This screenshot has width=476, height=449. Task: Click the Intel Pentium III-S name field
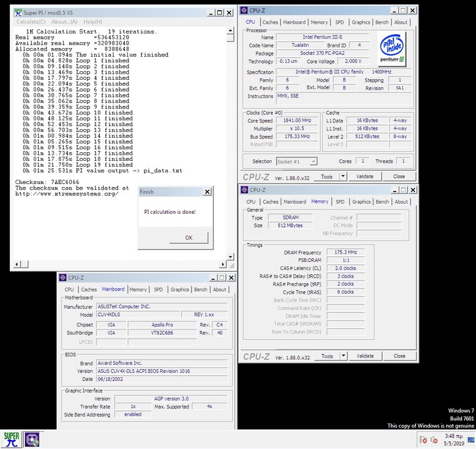click(323, 37)
